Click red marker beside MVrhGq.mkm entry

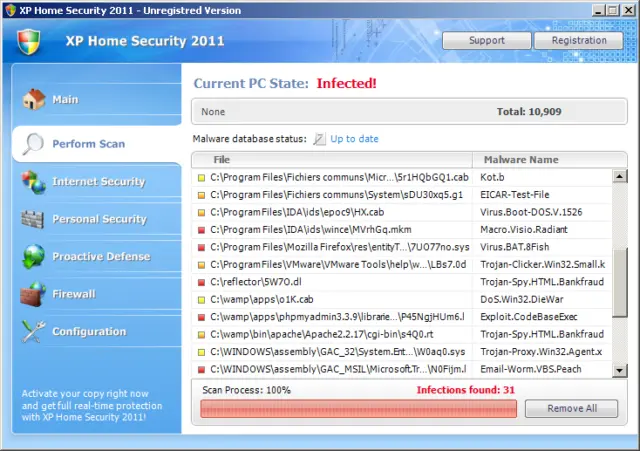click(x=201, y=230)
